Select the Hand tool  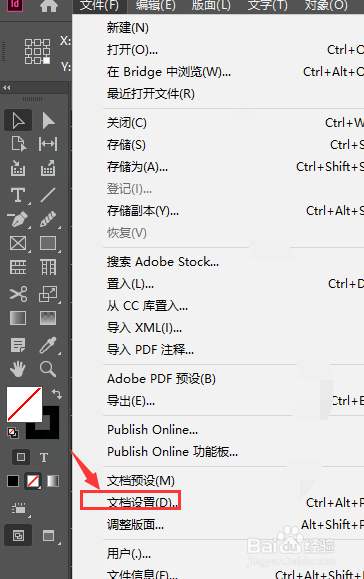coord(18,369)
